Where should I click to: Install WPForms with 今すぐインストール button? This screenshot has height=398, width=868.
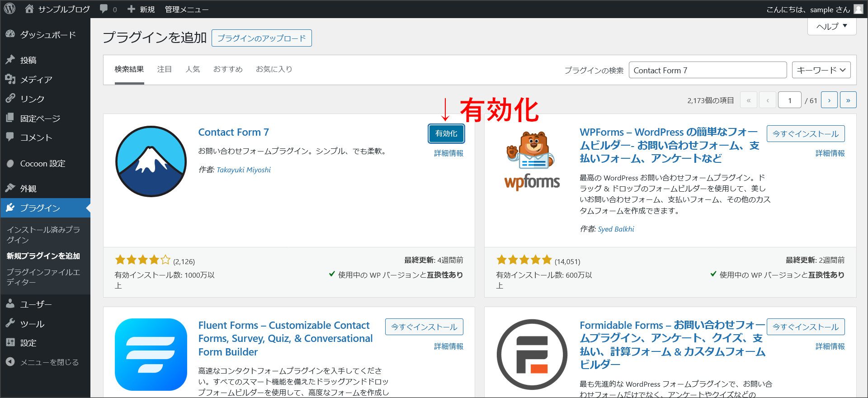[x=805, y=134]
